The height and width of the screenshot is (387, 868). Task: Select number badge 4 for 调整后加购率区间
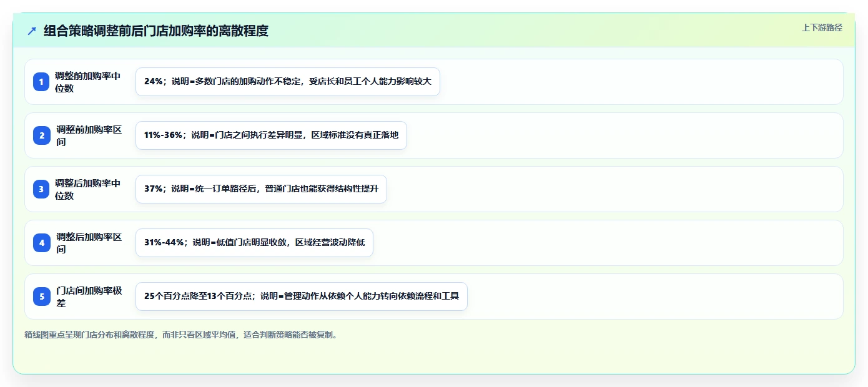pos(41,243)
